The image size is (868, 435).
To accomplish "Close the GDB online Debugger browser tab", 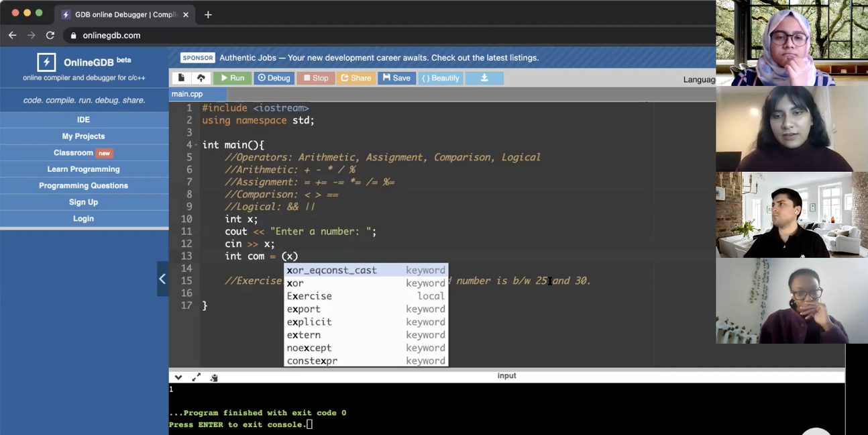I will 186,14.
